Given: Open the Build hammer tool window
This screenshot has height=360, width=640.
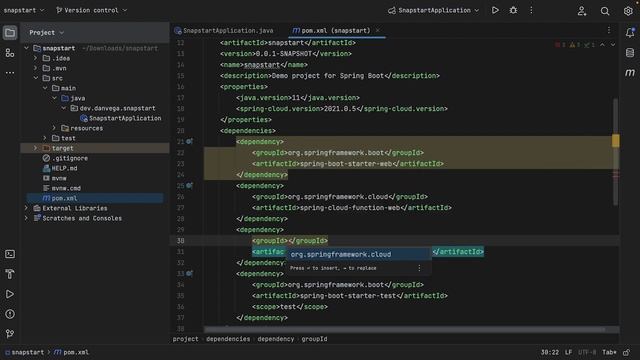Looking at the screenshot, I should tap(10, 274).
